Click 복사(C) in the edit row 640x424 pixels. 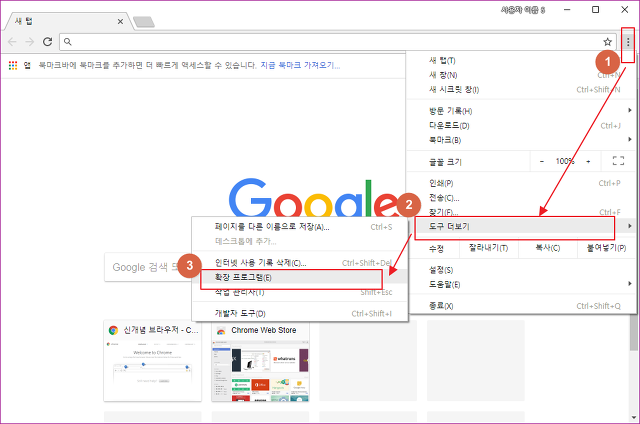547,248
